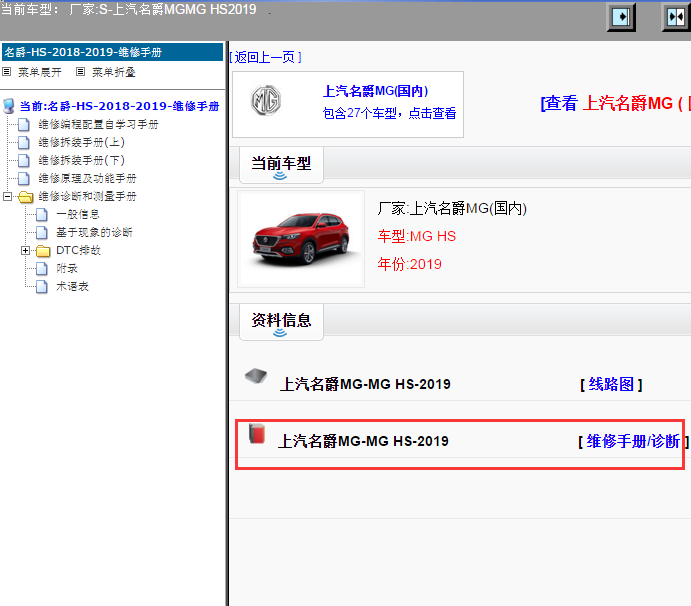Click the folder icon for DTC排故
The width and height of the screenshot is (691, 606).
[43, 251]
